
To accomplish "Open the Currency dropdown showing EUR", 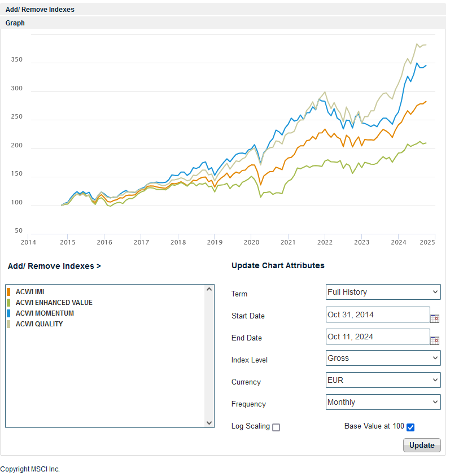I will (x=383, y=380).
